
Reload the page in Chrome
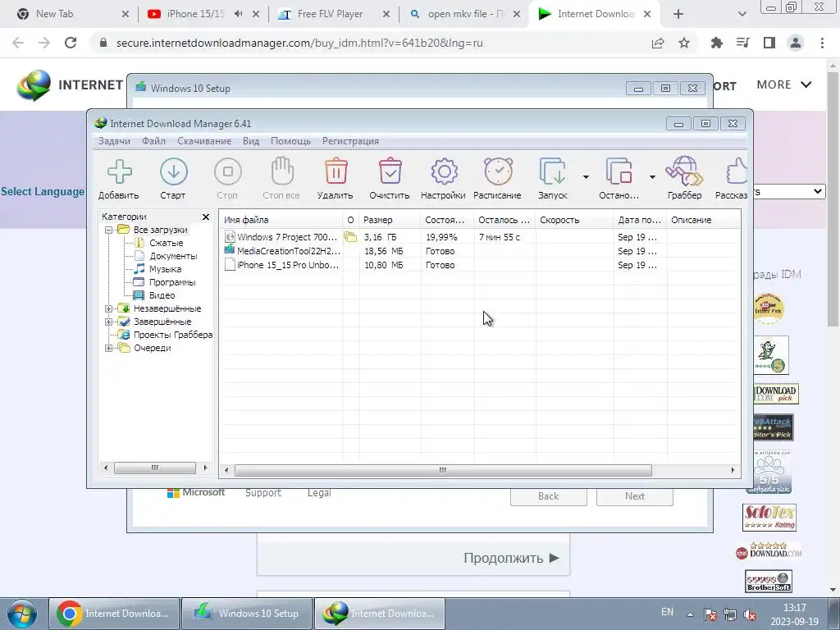coord(71,43)
